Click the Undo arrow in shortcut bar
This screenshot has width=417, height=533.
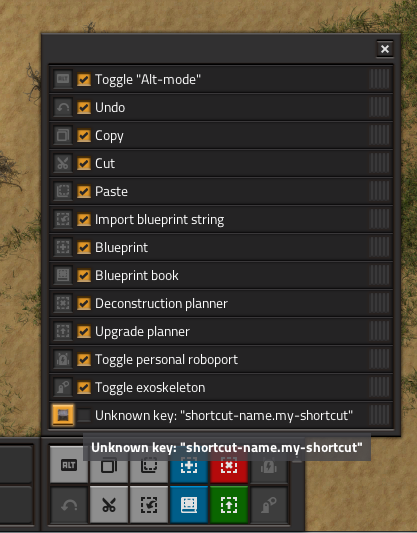pos(69,505)
